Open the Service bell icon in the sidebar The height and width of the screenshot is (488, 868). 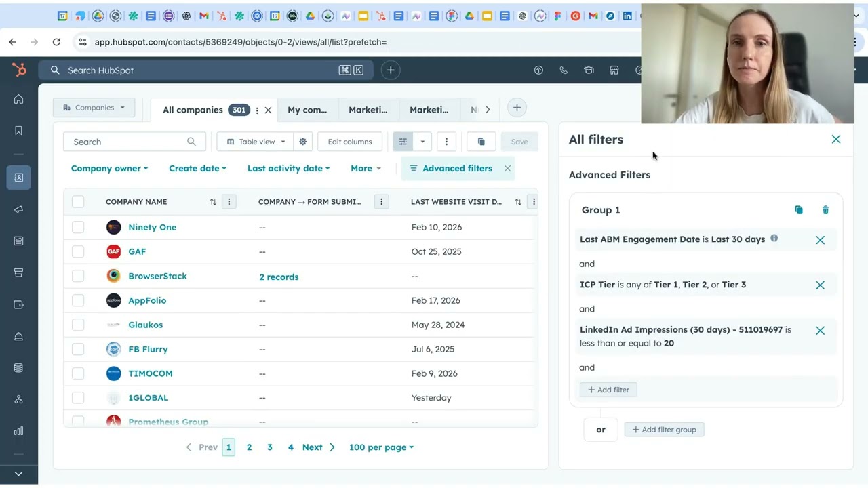(19, 337)
